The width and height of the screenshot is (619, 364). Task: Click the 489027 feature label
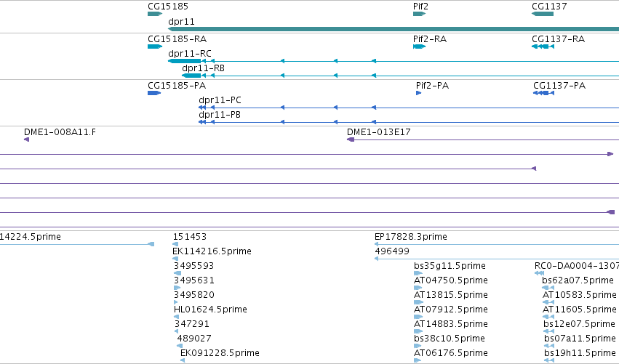coord(193,339)
